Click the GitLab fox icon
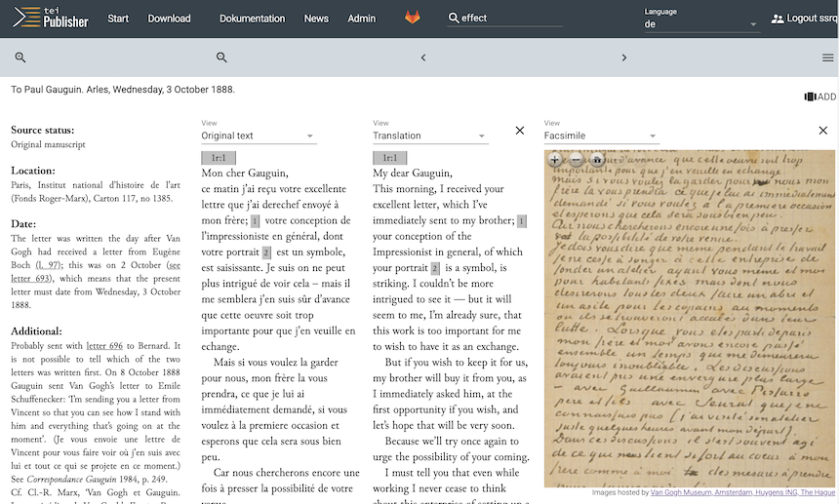The height and width of the screenshot is (504, 839). (414, 19)
